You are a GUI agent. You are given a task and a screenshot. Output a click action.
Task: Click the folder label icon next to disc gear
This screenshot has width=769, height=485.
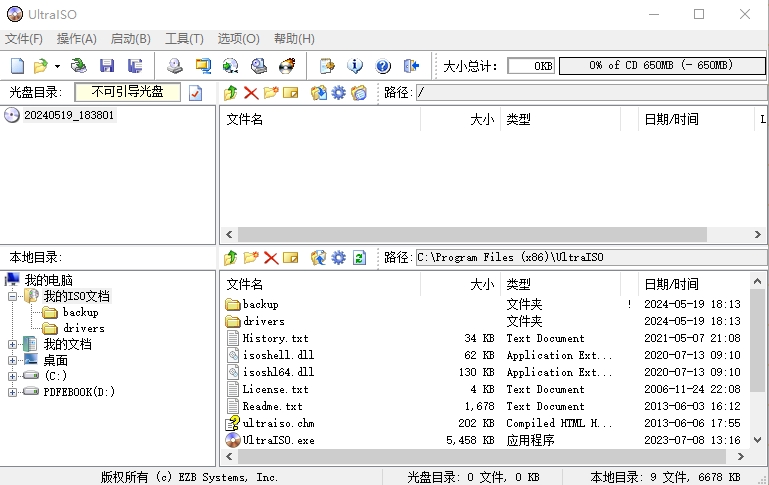tap(359, 92)
